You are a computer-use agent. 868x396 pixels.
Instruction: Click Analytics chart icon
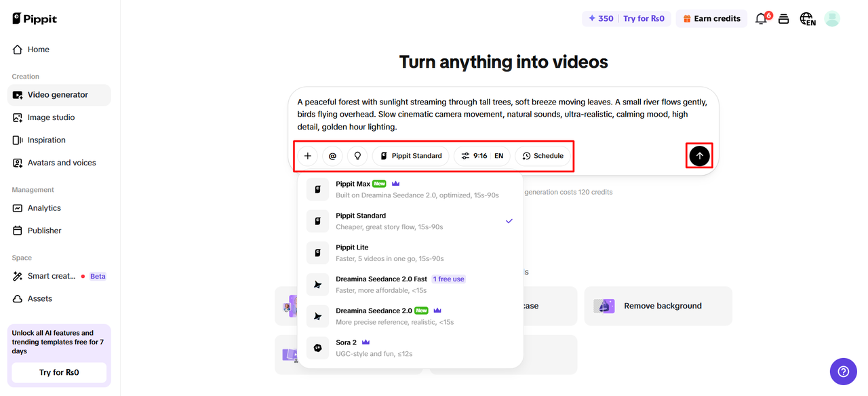[18, 208]
